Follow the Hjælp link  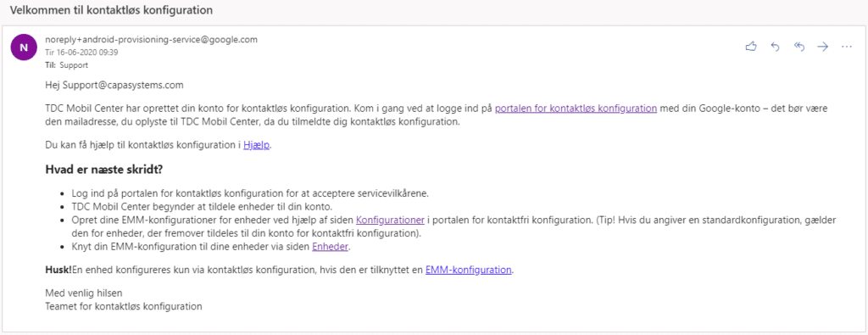pyautogui.click(x=258, y=146)
